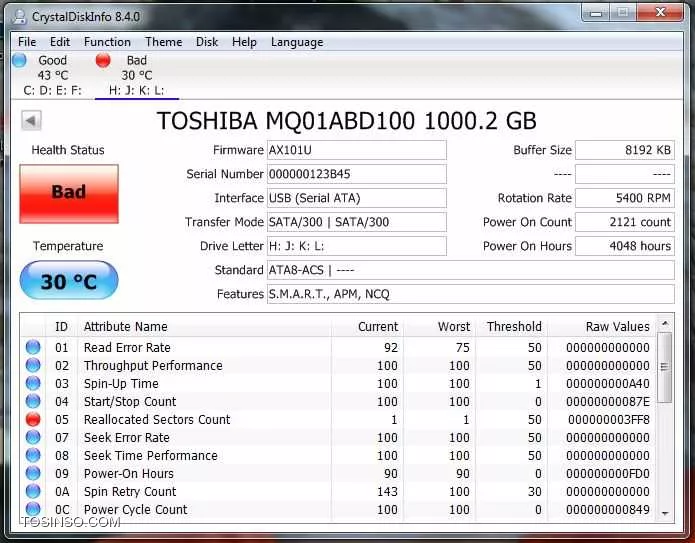Image resolution: width=695 pixels, height=543 pixels.
Task: Click raw value 000000000A40
Action: pyautogui.click(x=608, y=384)
